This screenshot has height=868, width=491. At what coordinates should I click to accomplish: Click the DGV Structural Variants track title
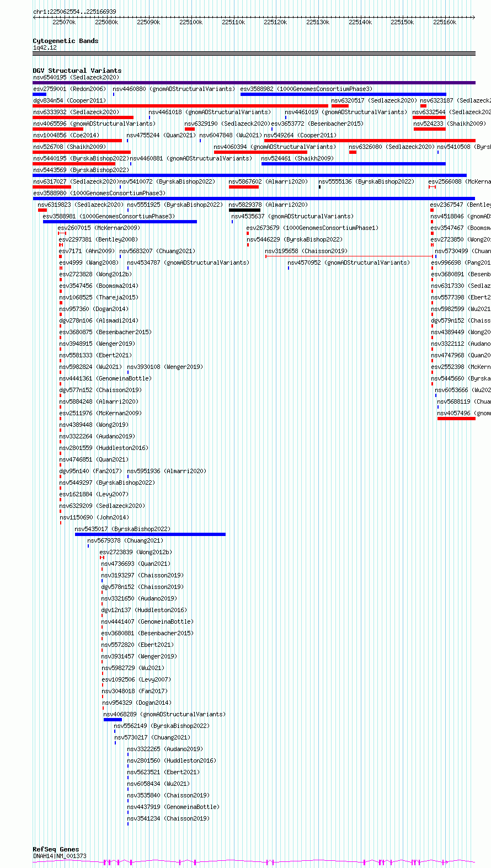[77, 71]
